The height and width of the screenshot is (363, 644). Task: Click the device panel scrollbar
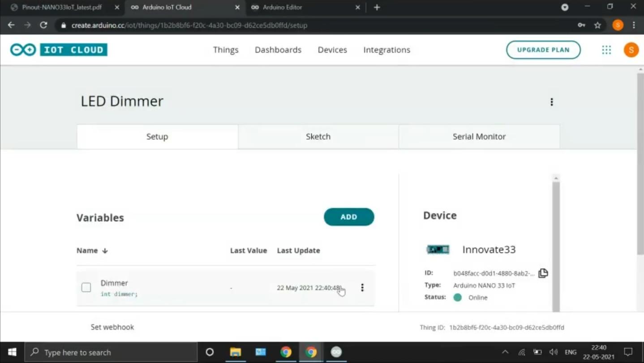(556, 246)
